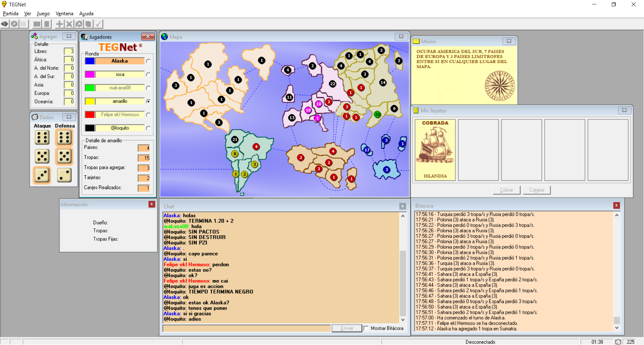644x345 pixels.
Task: Click the tall gray rectangle toolbar icon
Action: [x=47, y=24]
